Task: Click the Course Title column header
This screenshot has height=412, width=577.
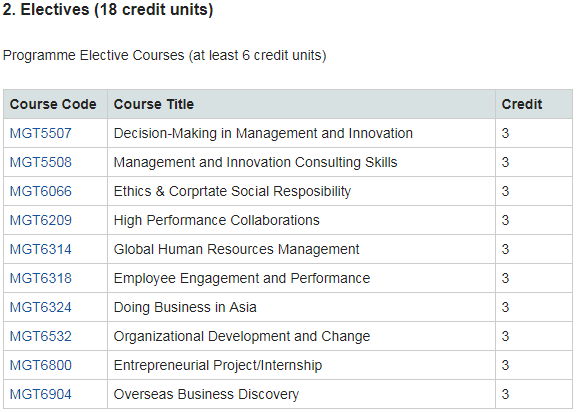Action: [x=153, y=104]
